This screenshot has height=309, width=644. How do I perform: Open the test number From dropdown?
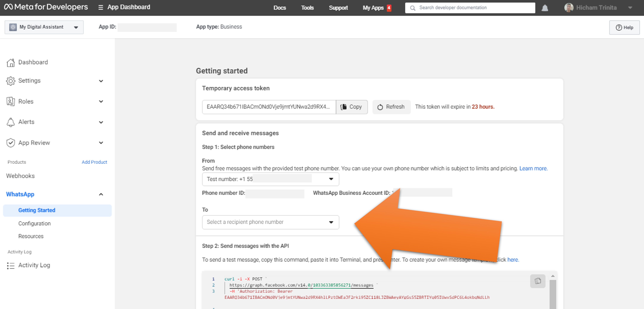(270, 179)
